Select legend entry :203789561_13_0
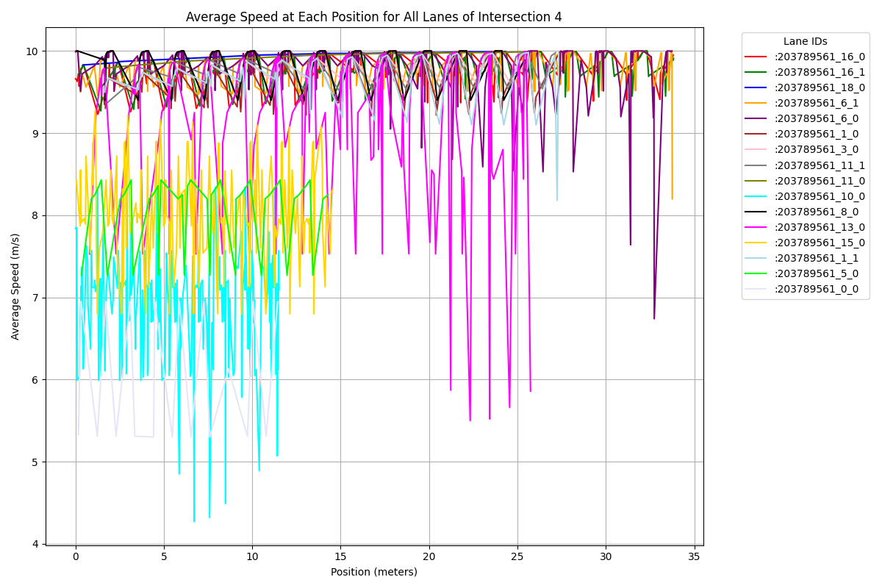 [805, 227]
